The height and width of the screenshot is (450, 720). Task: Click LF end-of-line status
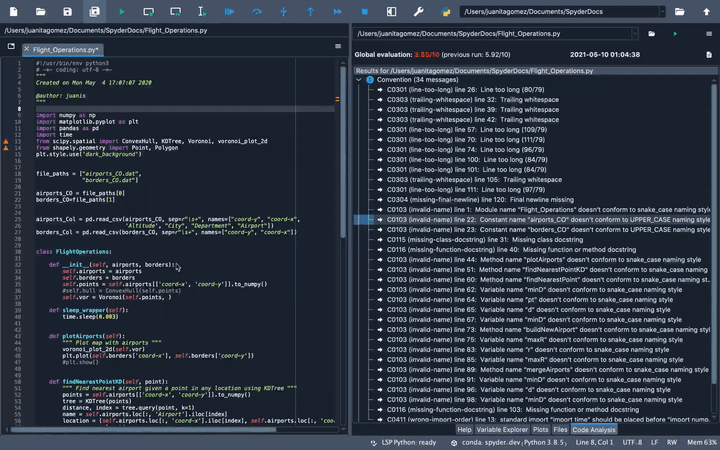point(654,443)
